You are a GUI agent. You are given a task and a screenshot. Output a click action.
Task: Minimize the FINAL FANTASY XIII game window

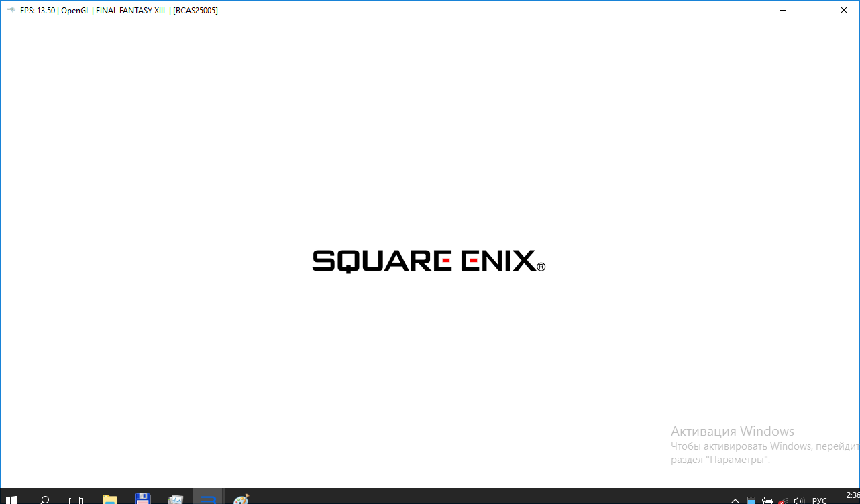(782, 10)
